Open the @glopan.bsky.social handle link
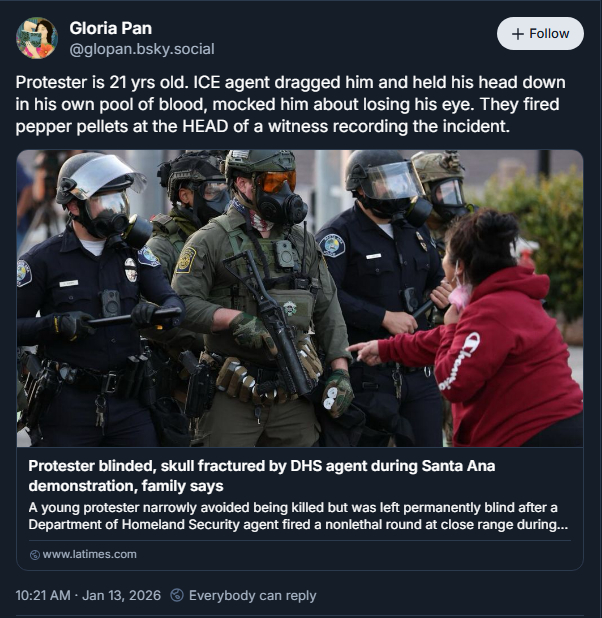602x618 pixels. 142,49
